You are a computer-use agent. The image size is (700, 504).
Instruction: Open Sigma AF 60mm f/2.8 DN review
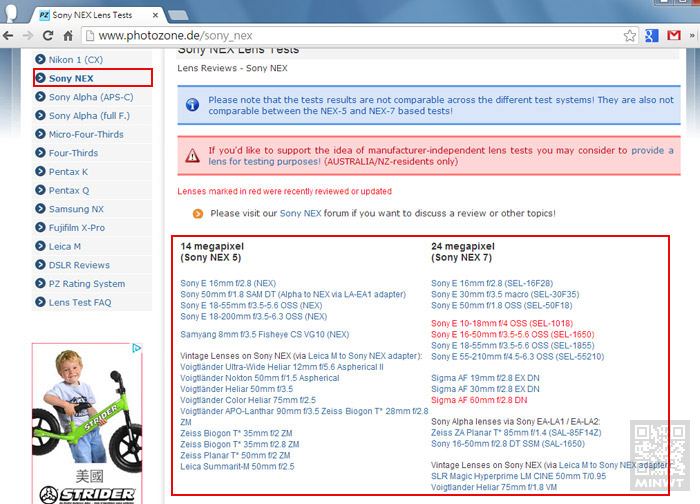pos(479,400)
